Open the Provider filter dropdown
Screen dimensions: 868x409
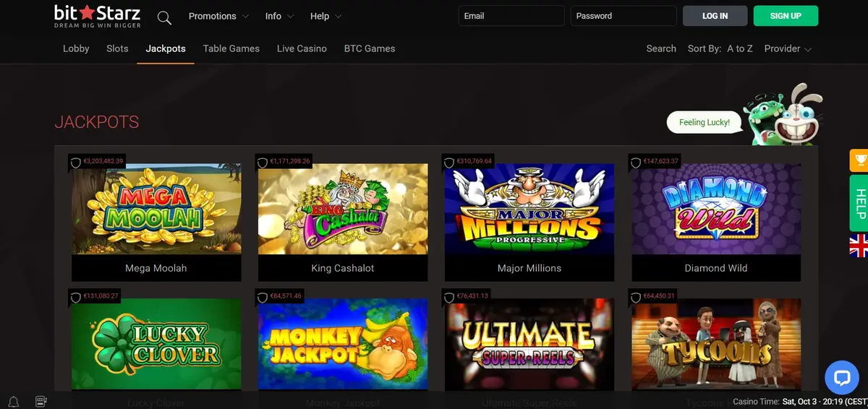788,48
